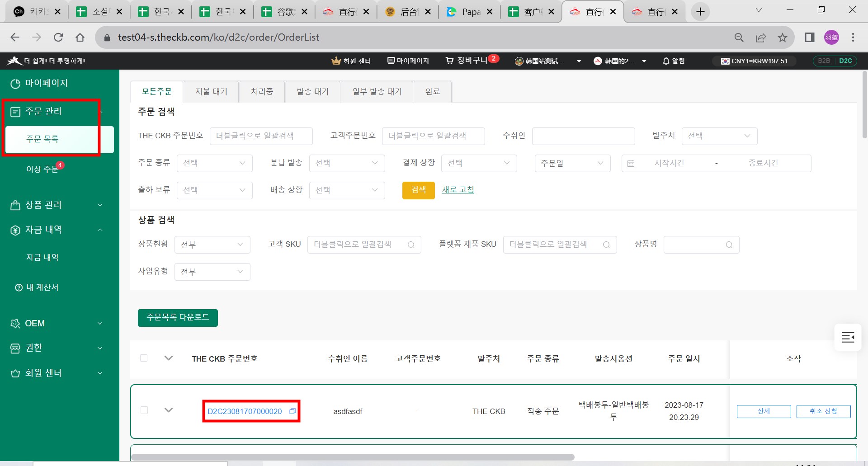
Task: Reload the current page
Action: pyautogui.click(x=58, y=38)
